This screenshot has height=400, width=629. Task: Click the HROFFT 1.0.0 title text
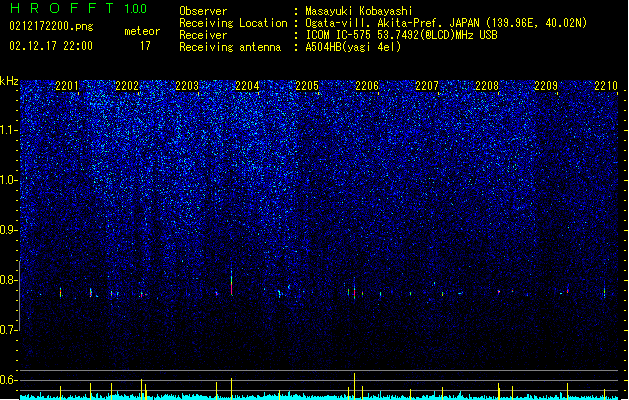78,8
